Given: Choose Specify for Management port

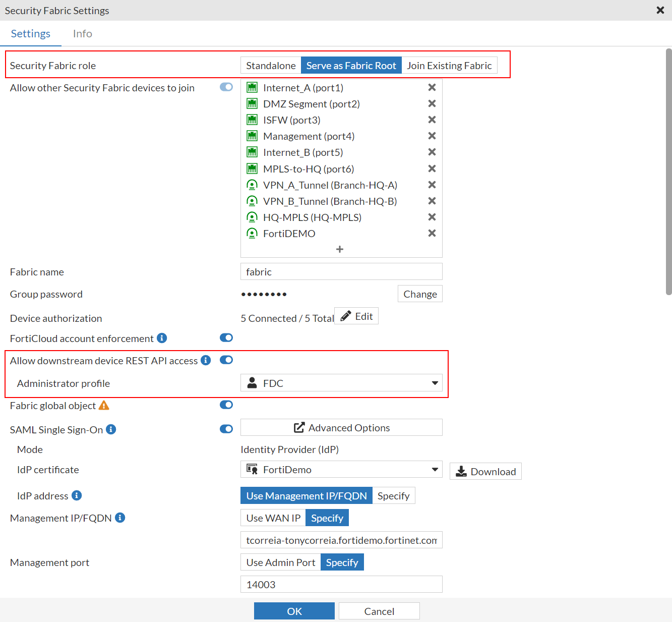Looking at the screenshot, I should click(342, 562).
